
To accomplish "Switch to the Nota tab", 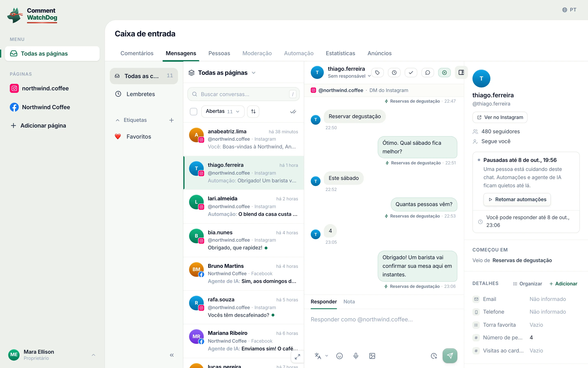I will click(349, 302).
